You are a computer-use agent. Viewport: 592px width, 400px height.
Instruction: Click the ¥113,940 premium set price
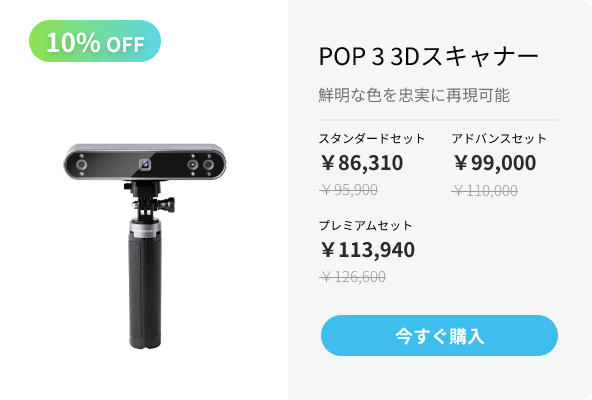367,250
